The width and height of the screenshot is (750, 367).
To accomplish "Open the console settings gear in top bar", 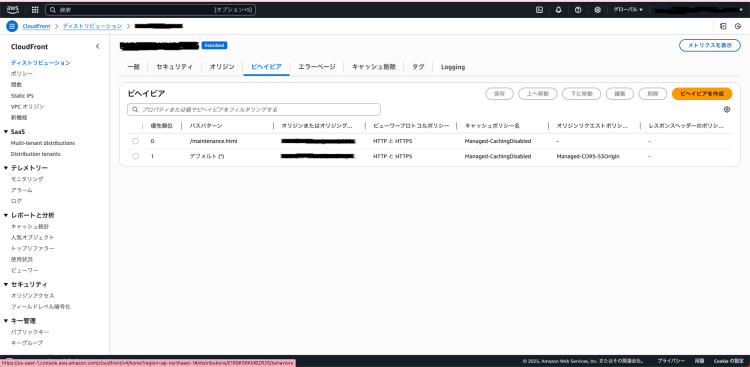I will pyautogui.click(x=597, y=10).
